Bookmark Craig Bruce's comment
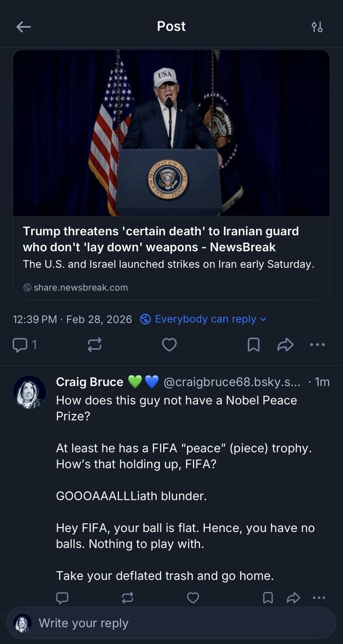This screenshot has height=644, width=343. point(268,598)
